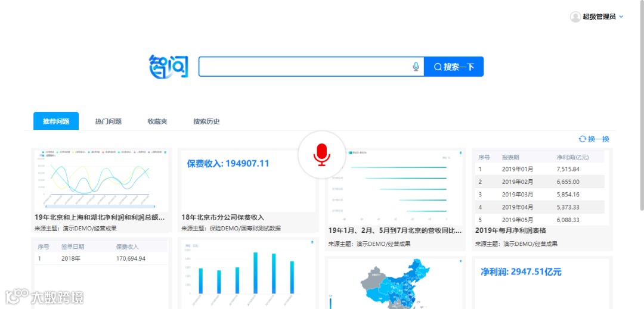Screen dimensions: 644x309
Task: Click the 6,655.00 value cell
Action: tap(568, 182)
